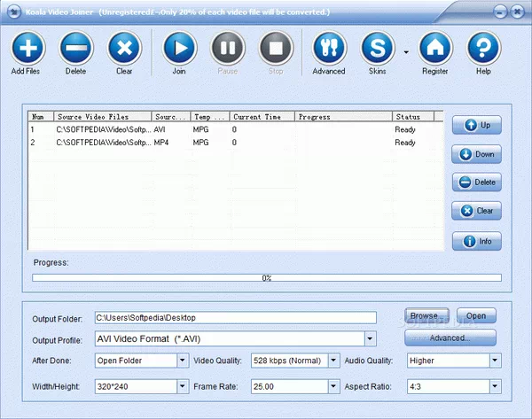
Task: Expand the Skins dropdown arrow
Action: pyautogui.click(x=406, y=51)
